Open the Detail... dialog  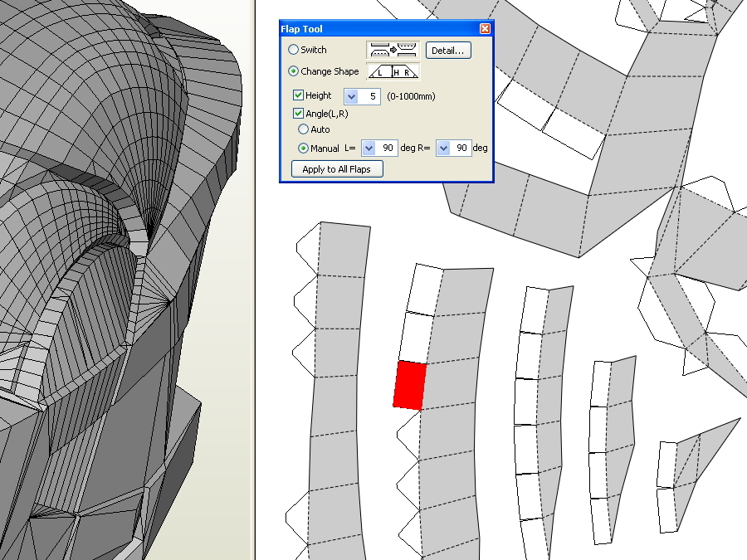448,51
